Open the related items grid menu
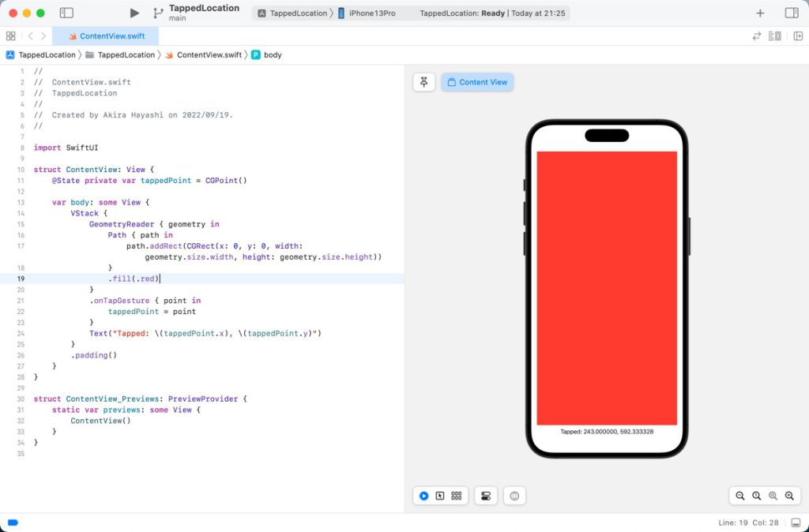 10,36
